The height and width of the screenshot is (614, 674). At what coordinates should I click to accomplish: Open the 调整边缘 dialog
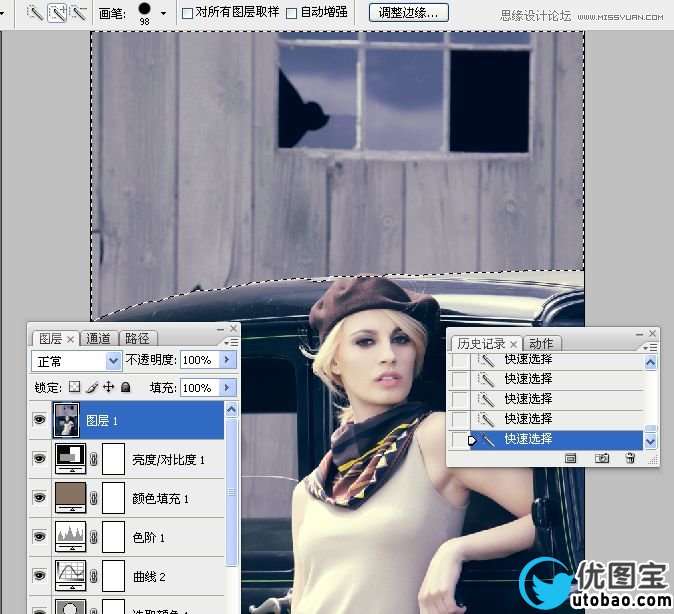(x=409, y=13)
